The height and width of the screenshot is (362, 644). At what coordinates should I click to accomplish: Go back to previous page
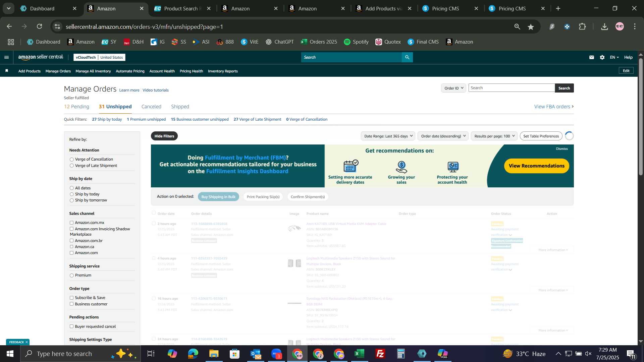tap(9, 26)
